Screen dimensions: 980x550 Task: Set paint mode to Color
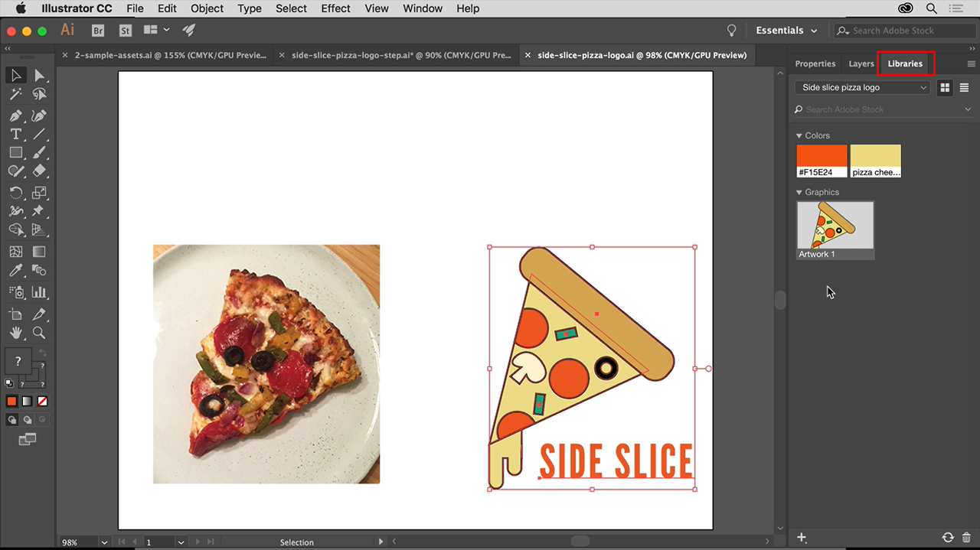11,401
